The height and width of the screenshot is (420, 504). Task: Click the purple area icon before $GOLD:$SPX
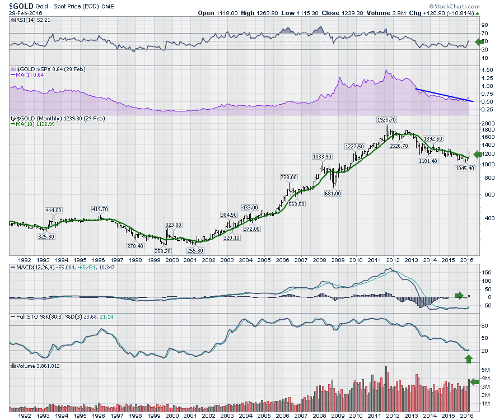[x=13, y=69]
